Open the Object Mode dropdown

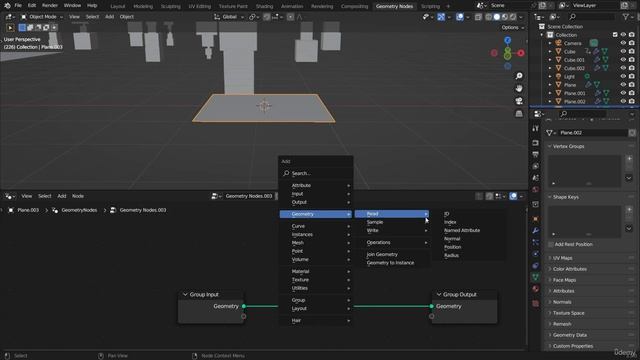pyautogui.click(x=42, y=17)
